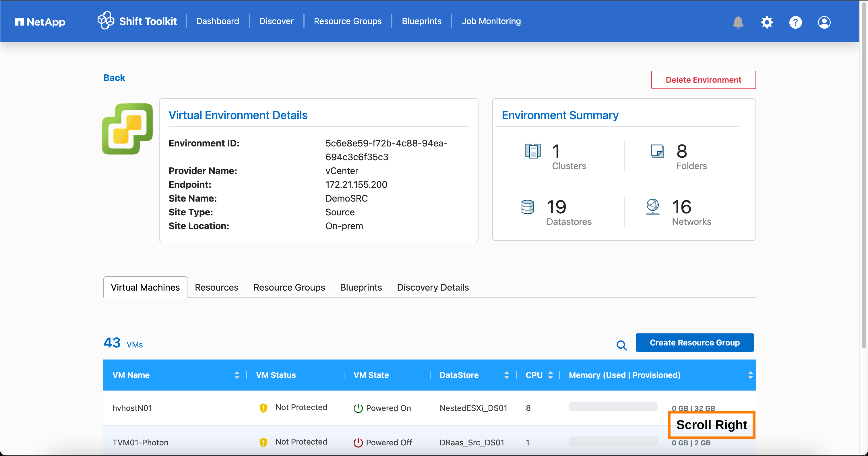The width and height of the screenshot is (868, 456).
Task: Sort table by VM Name arrows
Action: click(237, 375)
